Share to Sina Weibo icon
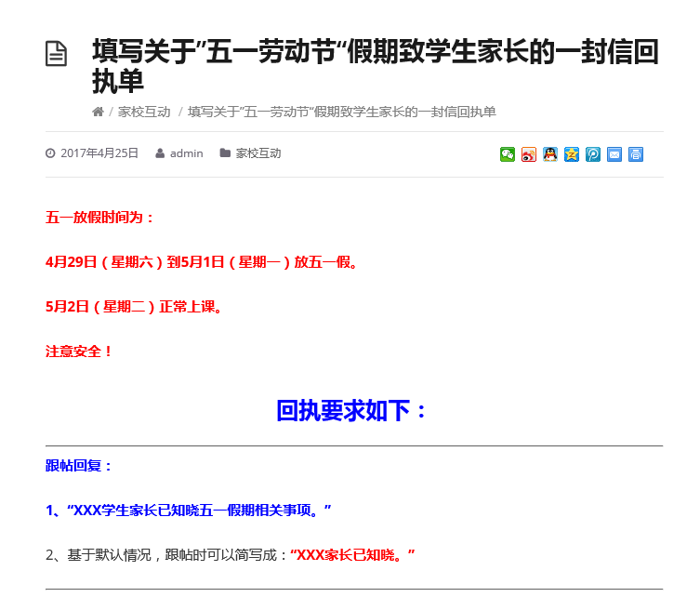 528,154
